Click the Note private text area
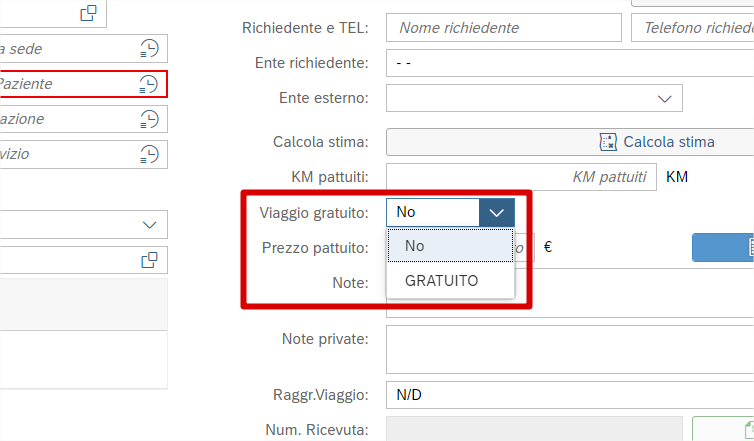Viewport: 754px width, 441px height. pyautogui.click(x=570, y=349)
